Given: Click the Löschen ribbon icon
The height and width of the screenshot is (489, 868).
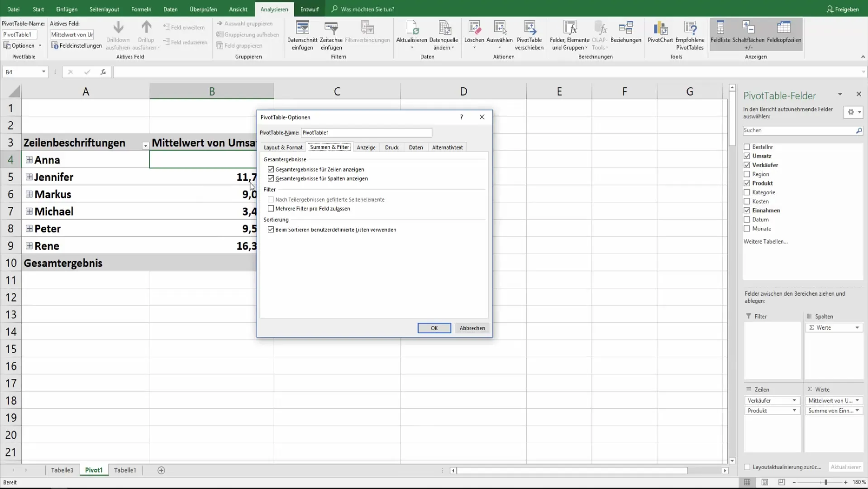Looking at the screenshot, I should point(474,28).
